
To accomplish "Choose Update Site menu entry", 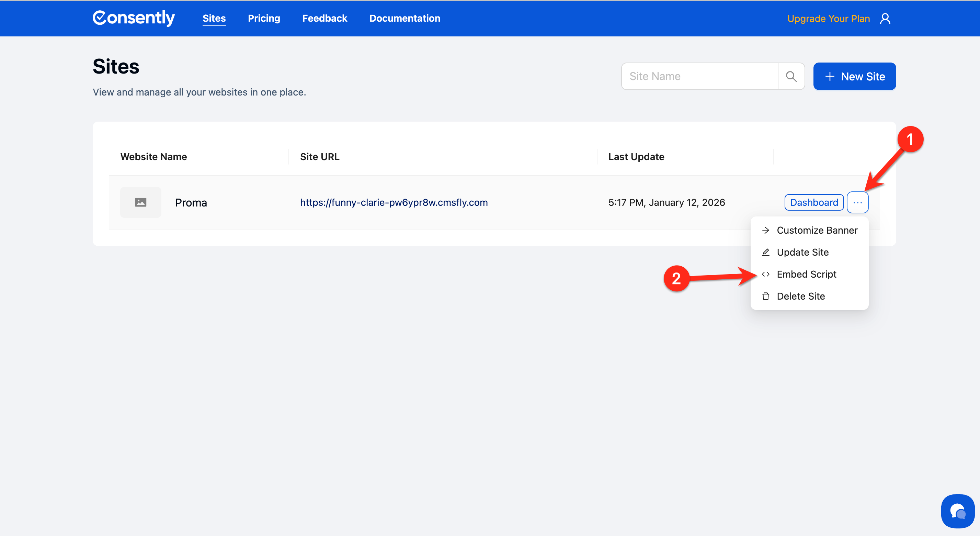I will pyautogui.click(x=802, y=253).
